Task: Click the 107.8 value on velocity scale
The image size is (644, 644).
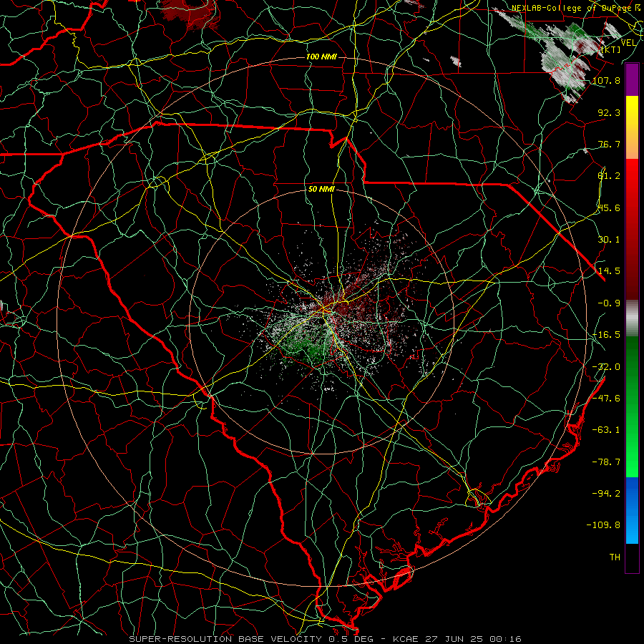Action: click(x=606, y=80)
